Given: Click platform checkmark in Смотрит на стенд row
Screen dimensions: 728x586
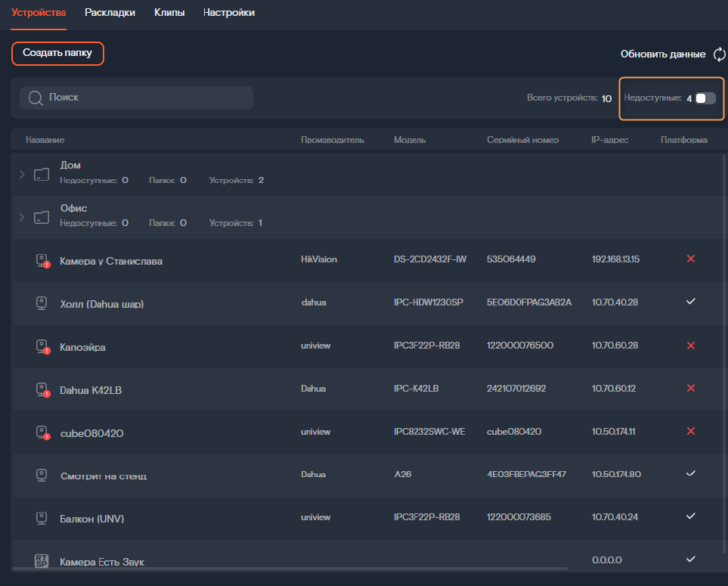Looking at the screenshot, I should click(x=691, y=473).
